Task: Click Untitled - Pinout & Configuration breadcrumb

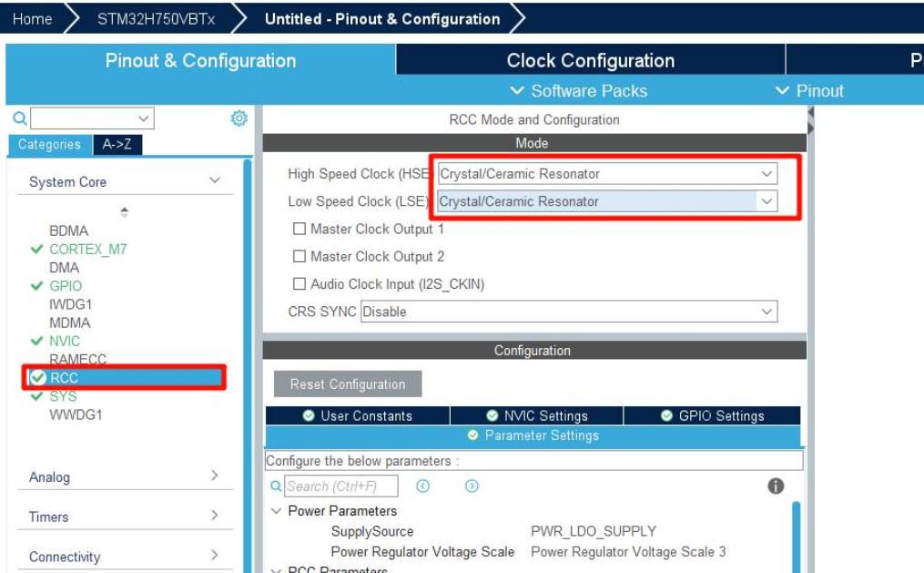Action: [x=382, y=19]
